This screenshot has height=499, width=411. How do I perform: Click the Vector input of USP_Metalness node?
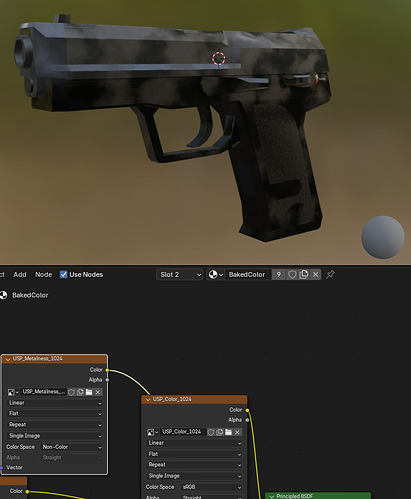2,468
